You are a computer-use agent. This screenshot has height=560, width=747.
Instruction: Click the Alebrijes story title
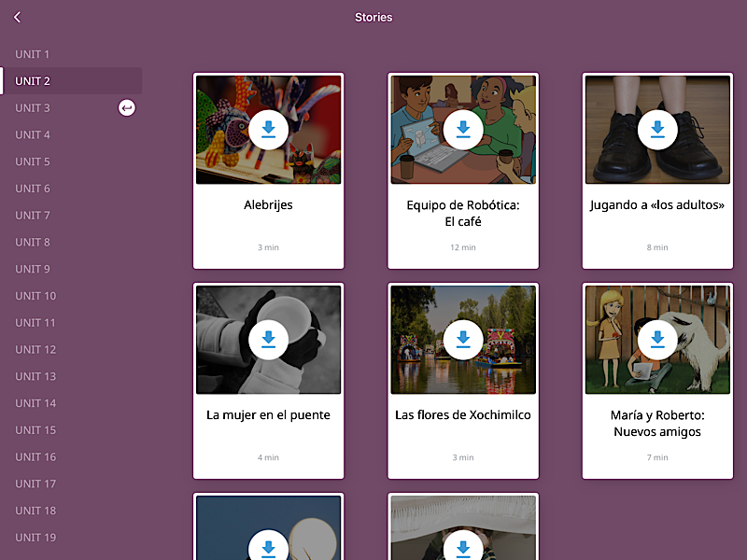pos(268,205)
